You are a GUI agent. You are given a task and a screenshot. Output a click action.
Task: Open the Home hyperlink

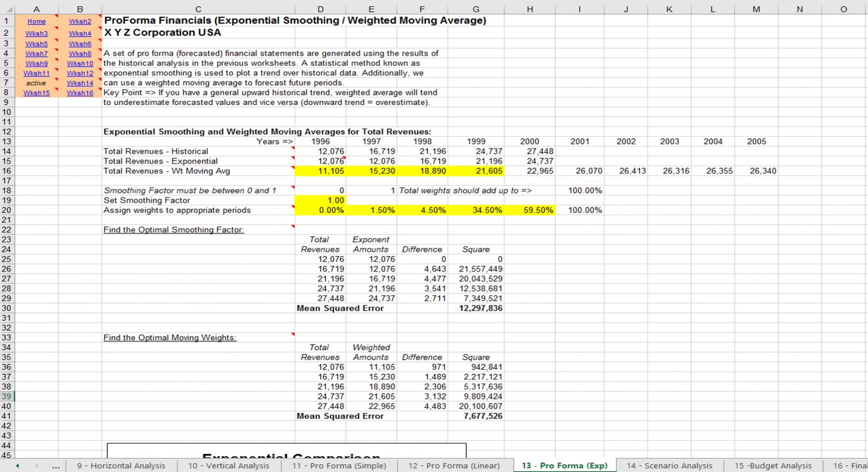tap(37, 21)
